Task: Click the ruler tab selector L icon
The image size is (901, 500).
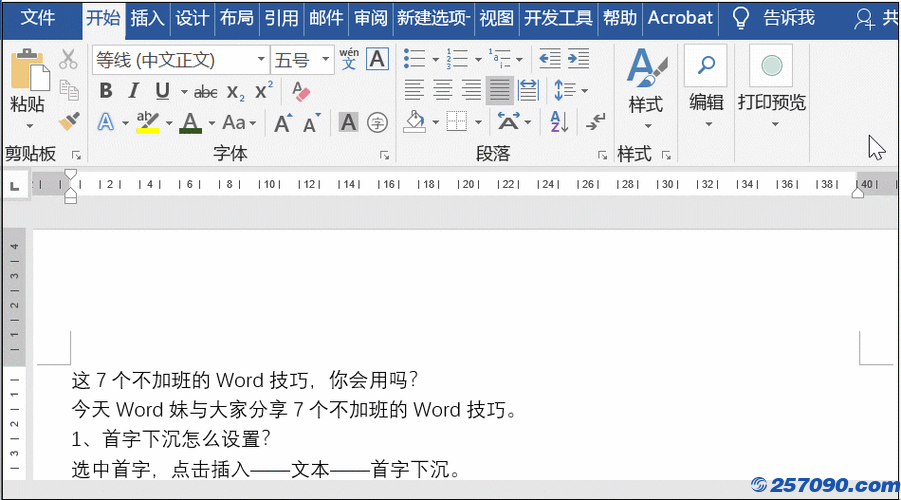Action: [15, 186]
